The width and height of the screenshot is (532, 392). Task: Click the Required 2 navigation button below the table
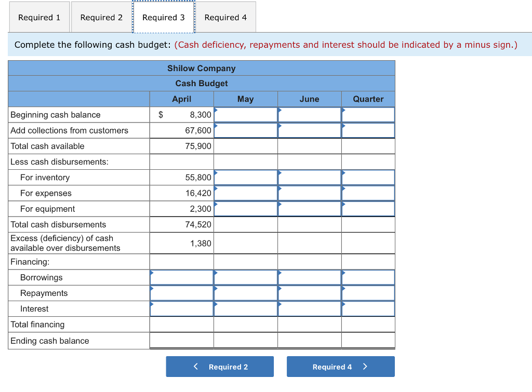219,366
